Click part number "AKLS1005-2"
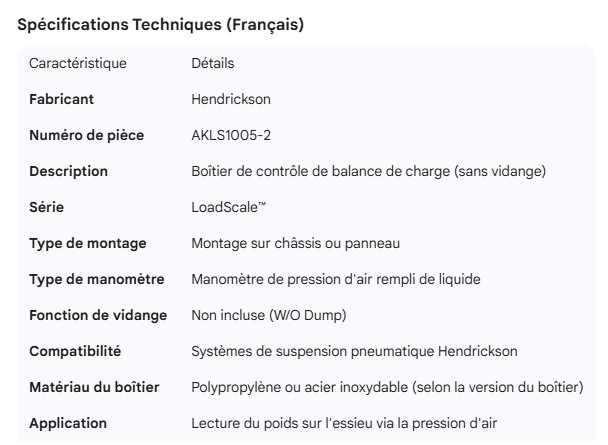Image resolution: width=608 pixels, height=445 pixels. point(233,135)
